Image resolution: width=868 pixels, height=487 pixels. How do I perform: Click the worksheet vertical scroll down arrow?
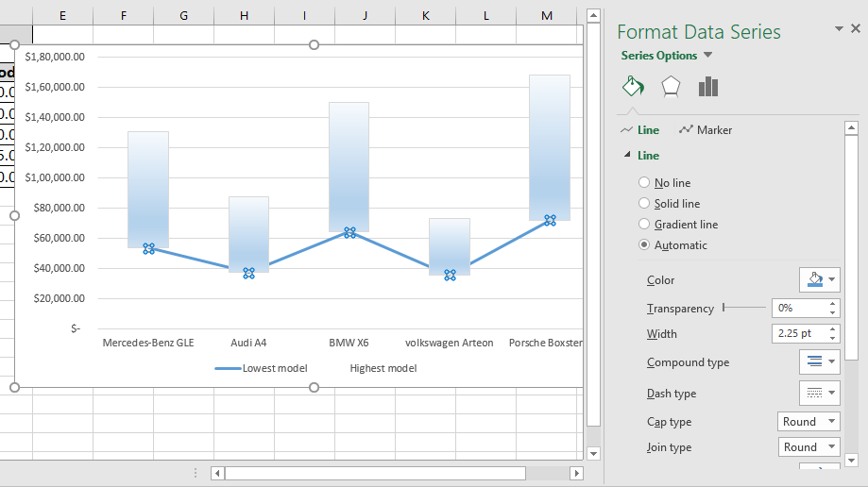click(x=593, y=454)
